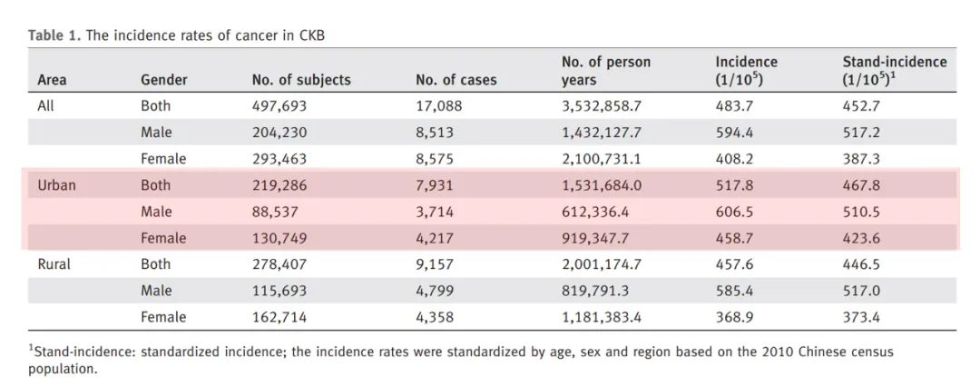
Task: Click the Gender column header
Action: [x=164, y=80]
